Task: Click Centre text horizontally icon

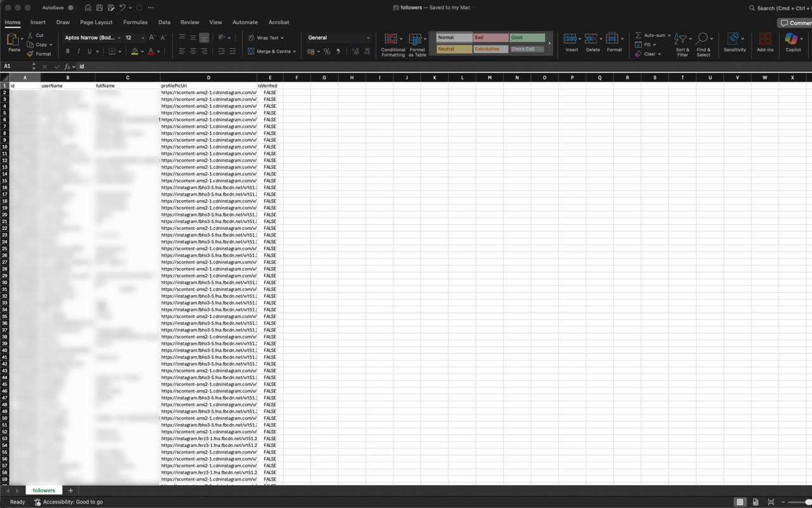Action: [x=193, y=51]
